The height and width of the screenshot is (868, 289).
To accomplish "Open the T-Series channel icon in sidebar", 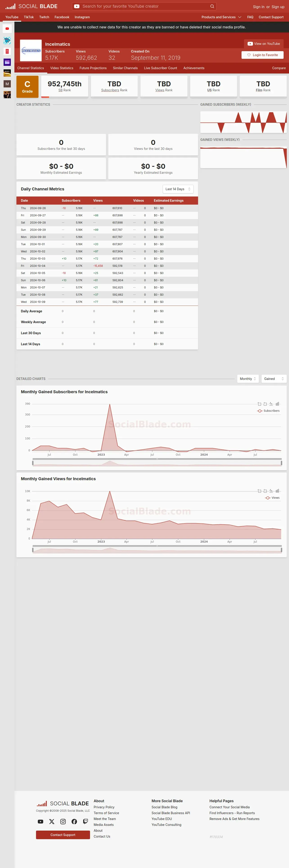I will pyautogui.click(x=7, y=52).
